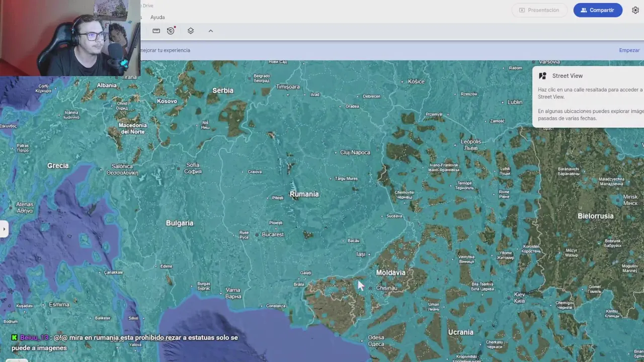Select the Košice city label

(x=416, y=81)
